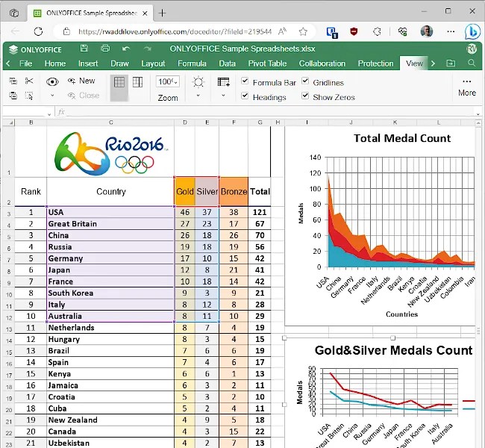The image size is (485, 448).
Task: Click the Paste icon
Action: [x=13, y=96]
